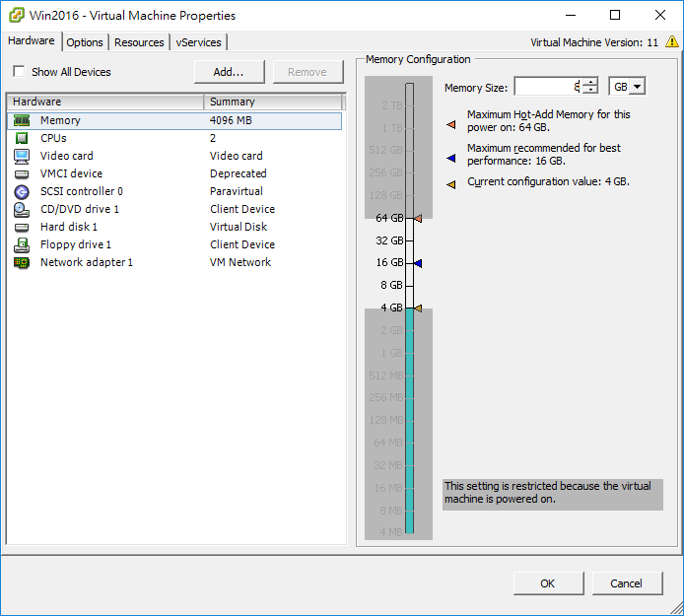Select Hard disk 1 row label
The image size is (684, 616).
[68, 227]
